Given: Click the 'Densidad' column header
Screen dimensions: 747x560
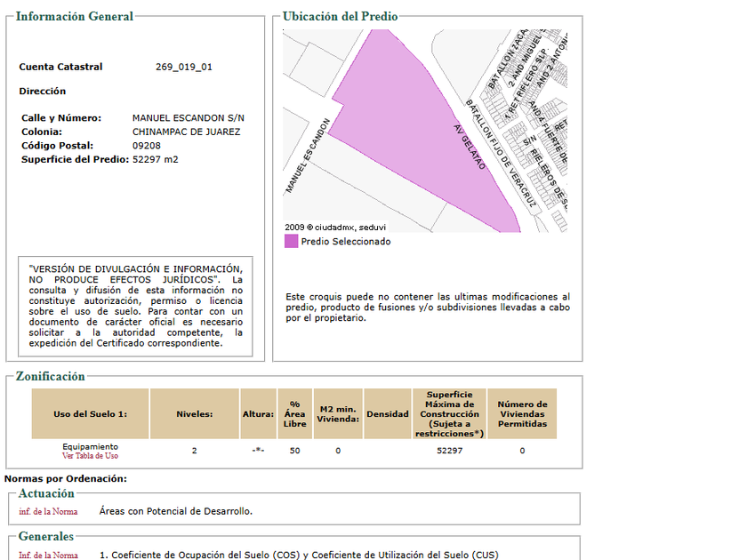Looking at the screenshot, I should (388, 414).
